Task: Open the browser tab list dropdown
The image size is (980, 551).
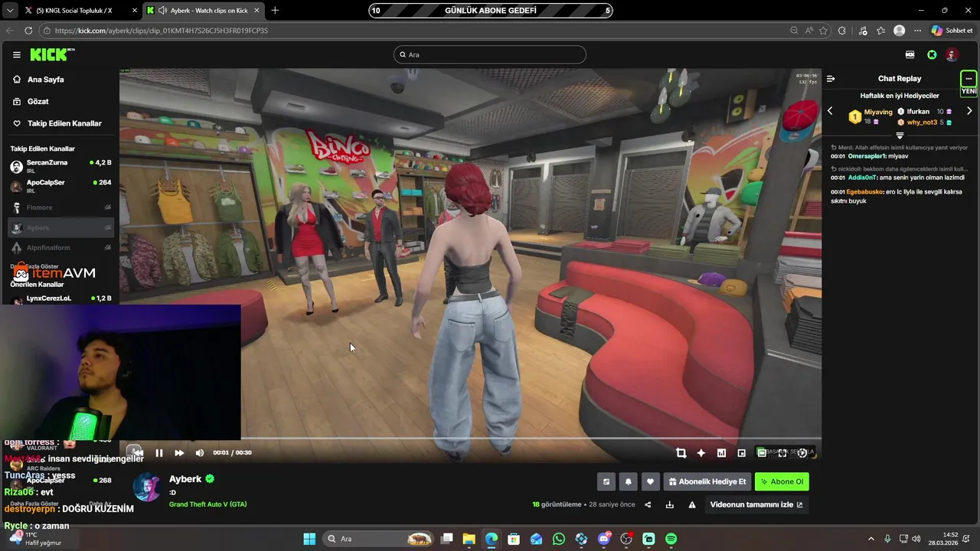Action: point(9,10)
